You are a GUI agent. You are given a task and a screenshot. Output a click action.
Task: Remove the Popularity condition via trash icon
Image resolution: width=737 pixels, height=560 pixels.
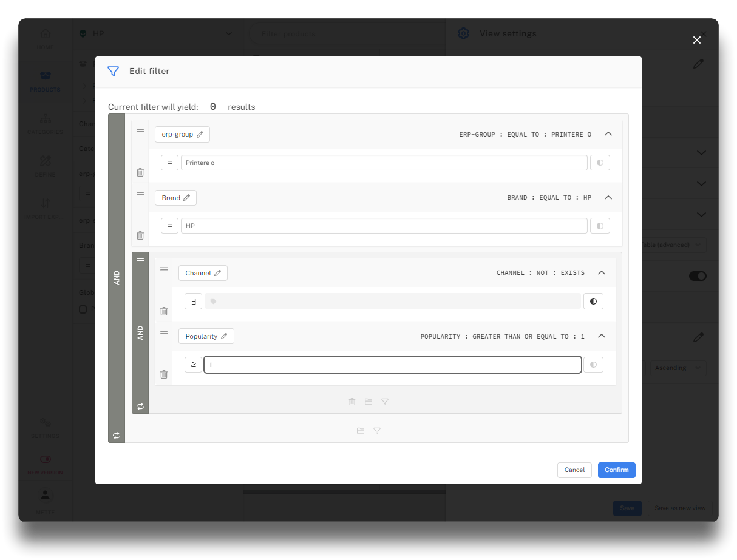point(164,374)
